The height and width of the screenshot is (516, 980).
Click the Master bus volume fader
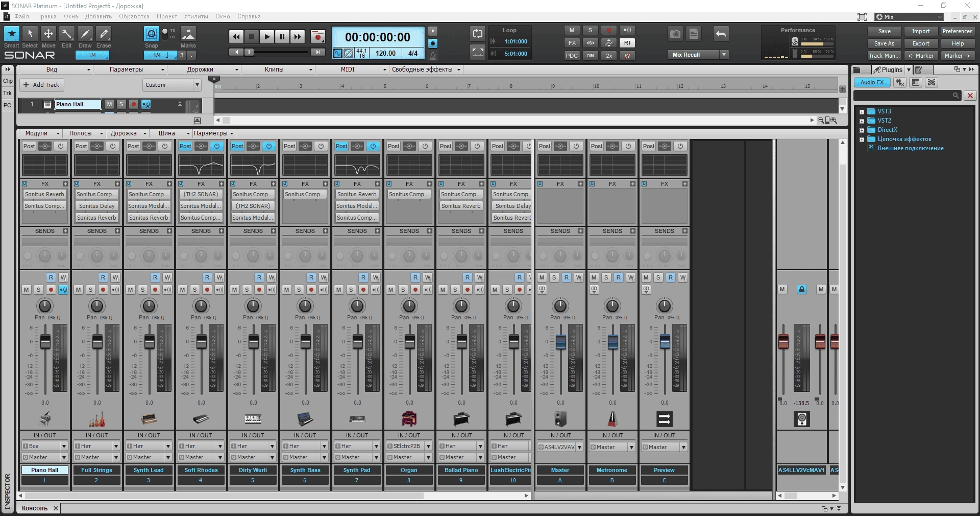point(561,341)
